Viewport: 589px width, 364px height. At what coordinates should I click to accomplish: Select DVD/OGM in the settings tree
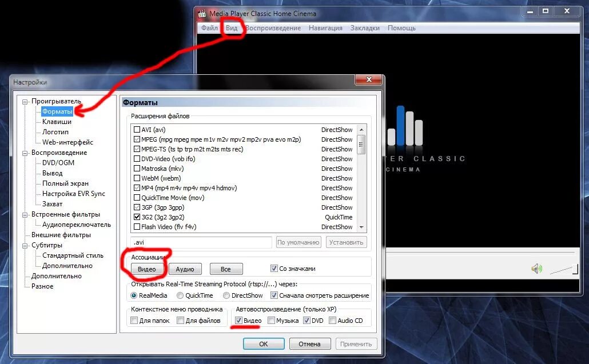pos(58,162)
